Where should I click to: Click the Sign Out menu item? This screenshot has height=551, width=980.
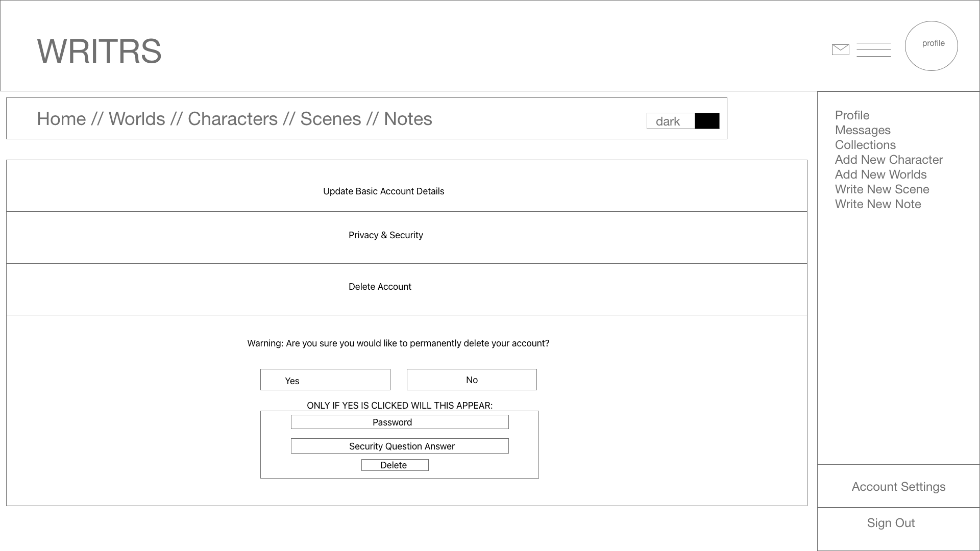pos(891,523)
